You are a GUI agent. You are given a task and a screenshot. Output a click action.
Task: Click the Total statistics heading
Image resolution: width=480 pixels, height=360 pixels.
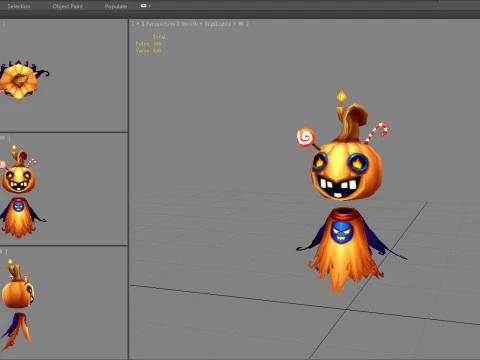159,37
